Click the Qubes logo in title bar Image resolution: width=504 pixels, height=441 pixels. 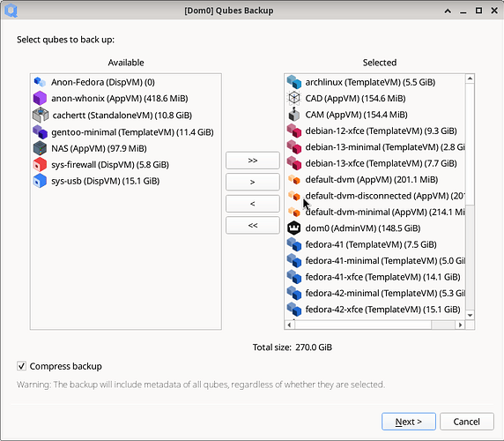pos(11,11)
